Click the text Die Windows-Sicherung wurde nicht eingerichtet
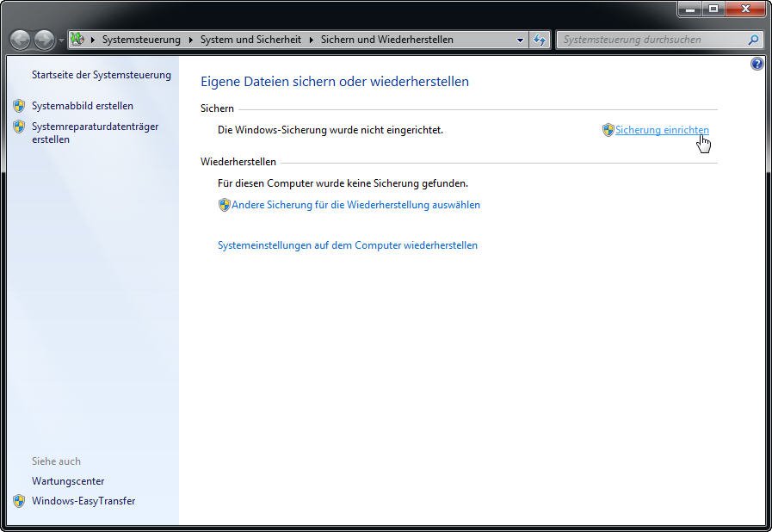The width and height of the screenshot is (772, 532). pyautogui.click(x=330, y=130)
